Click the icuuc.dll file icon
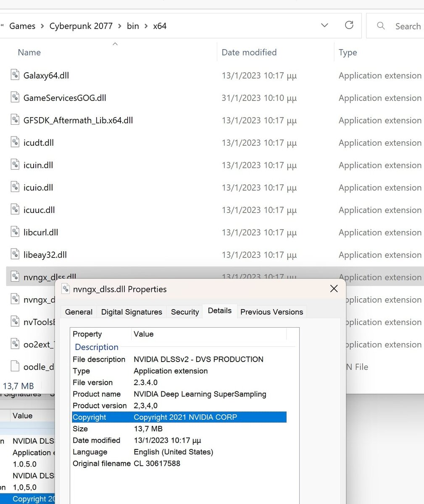The height and width of the screenshot is (504, 424). pos(15,210)
